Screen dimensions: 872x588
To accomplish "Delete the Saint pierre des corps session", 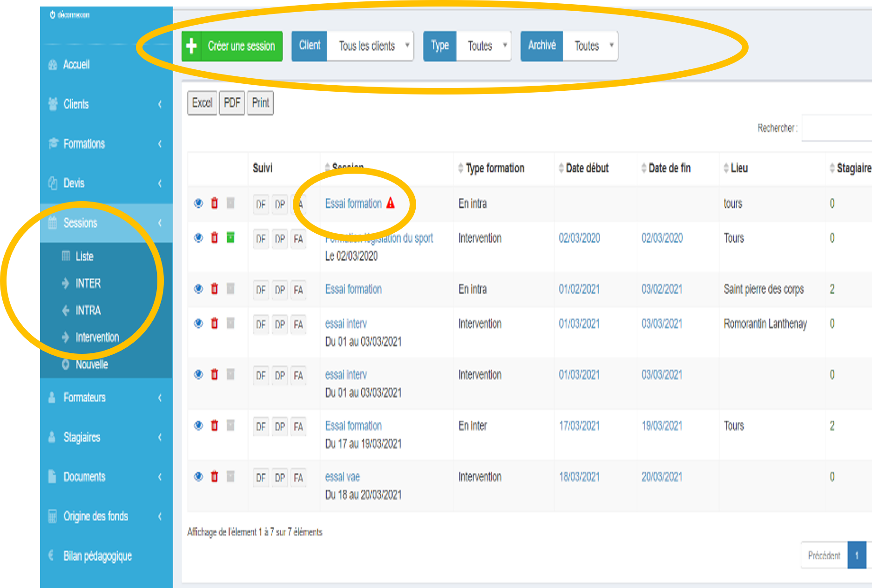I will click(214, 289).
